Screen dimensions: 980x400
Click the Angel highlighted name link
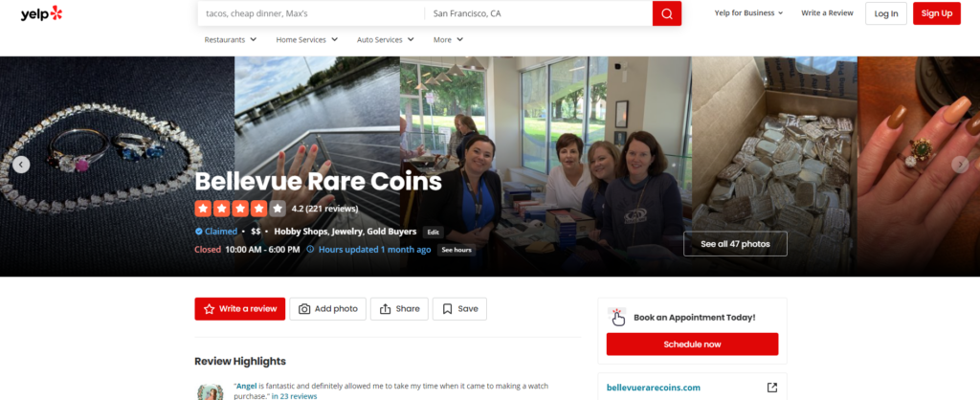(x=246, y=387)
